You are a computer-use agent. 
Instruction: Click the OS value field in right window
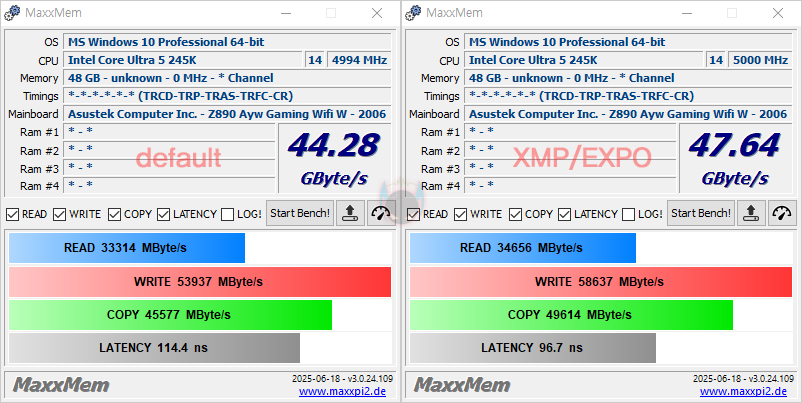click(628, 42)
